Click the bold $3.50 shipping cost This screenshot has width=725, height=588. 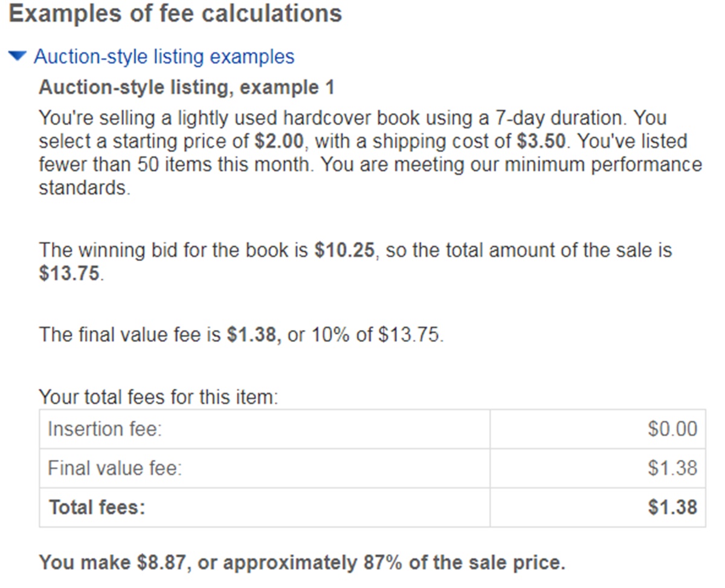pyautogui.click(x=542, y=141)
